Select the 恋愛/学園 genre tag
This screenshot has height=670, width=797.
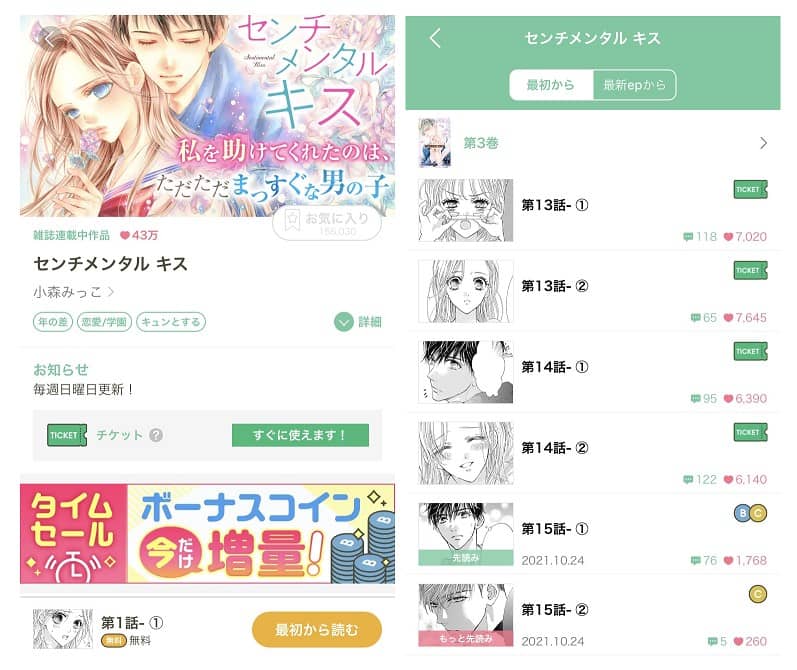104,322
